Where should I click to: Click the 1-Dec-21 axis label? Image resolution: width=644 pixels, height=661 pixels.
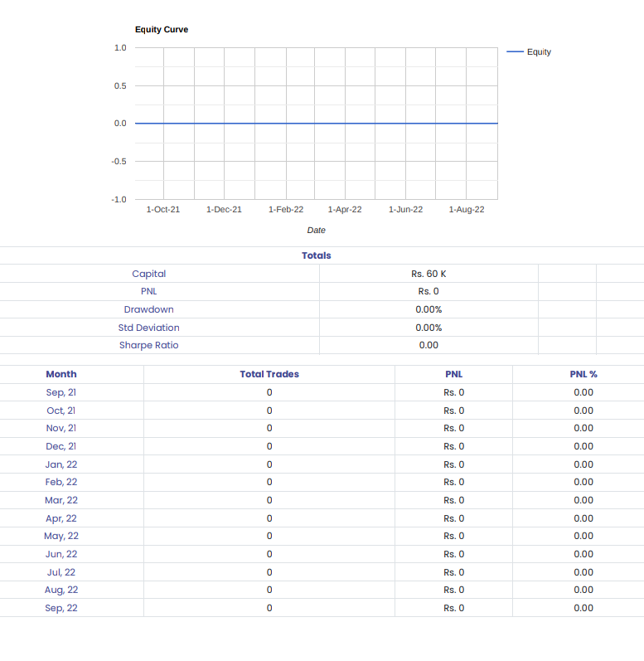[x=224, y=210]
